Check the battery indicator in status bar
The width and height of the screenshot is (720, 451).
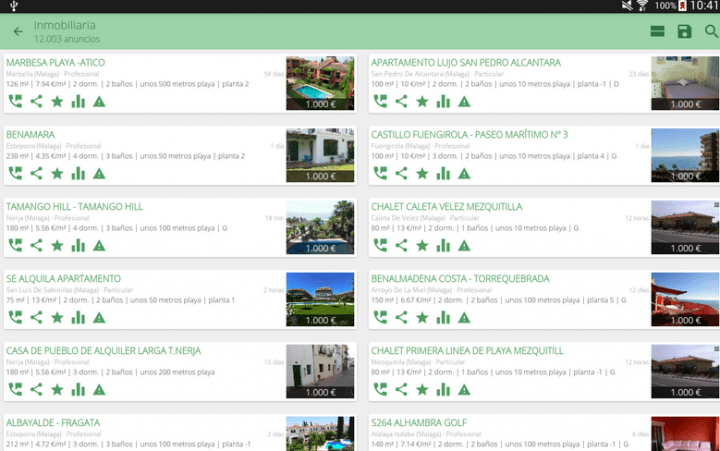[682, 6]
